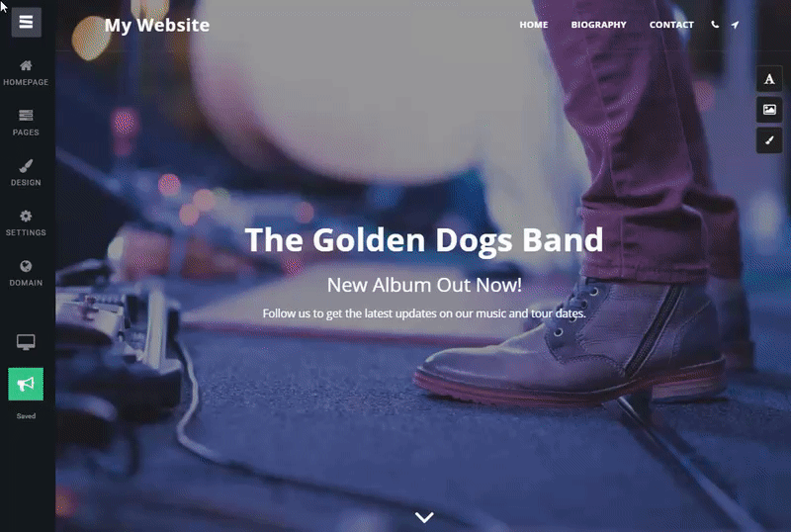Viewport: 791px width, 532px height.
Task: Open the text font editor icon
Action: tap(769, 79)
